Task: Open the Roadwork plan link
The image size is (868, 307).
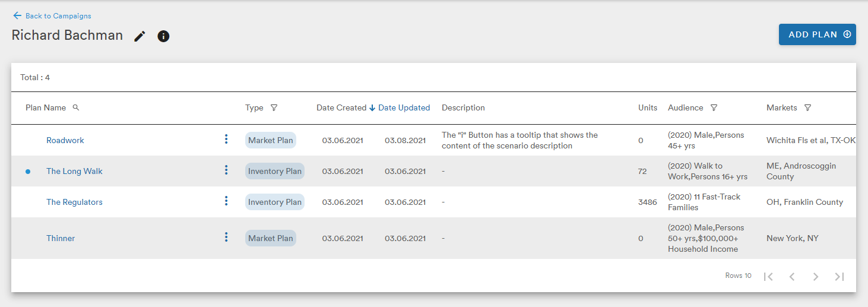Action: click(x=65, y=140)
